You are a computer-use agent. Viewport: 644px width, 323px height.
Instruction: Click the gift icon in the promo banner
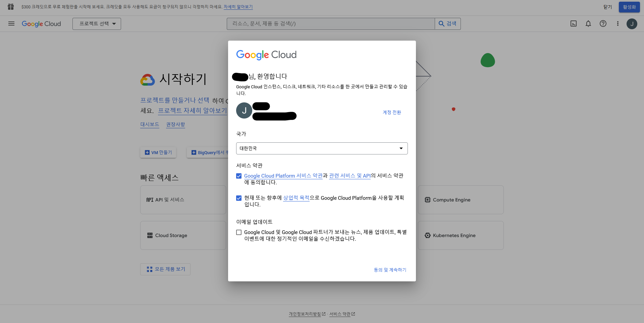pyautogui.click(x=11, y=7)
